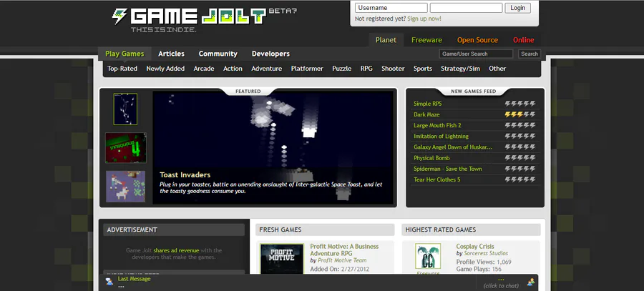The height and width of the screenshot is (291, 644).
Task: Browse the Arcade category
Action: 204,69
